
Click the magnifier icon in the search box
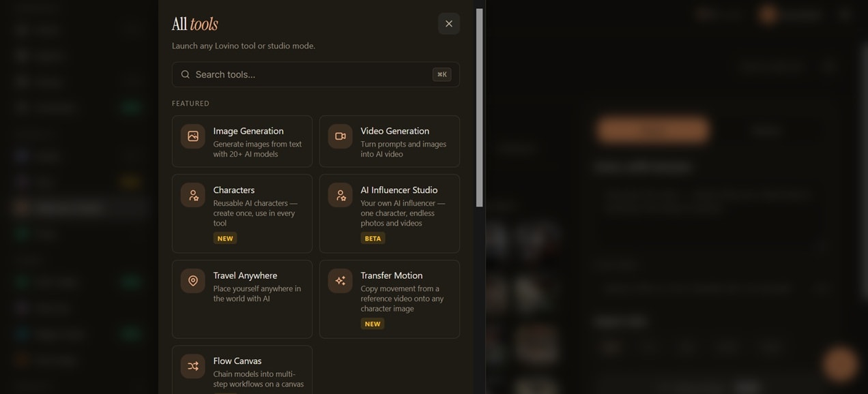(x=185, y=74)
